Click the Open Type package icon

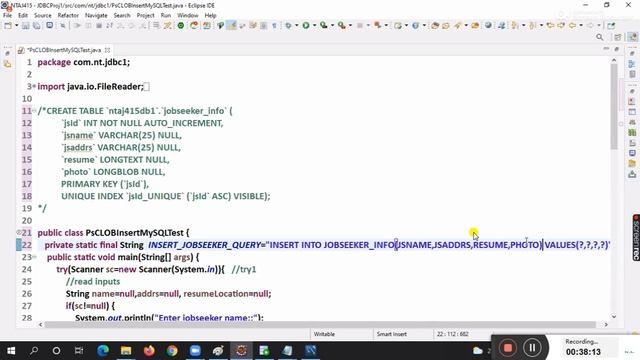(x=435, y=26)
